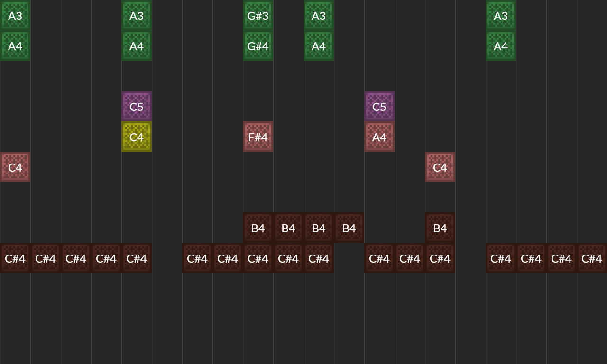607x364 pixels.
Task: Click the isolated B4 block below pink C4
Action: (x=440, y=227)
